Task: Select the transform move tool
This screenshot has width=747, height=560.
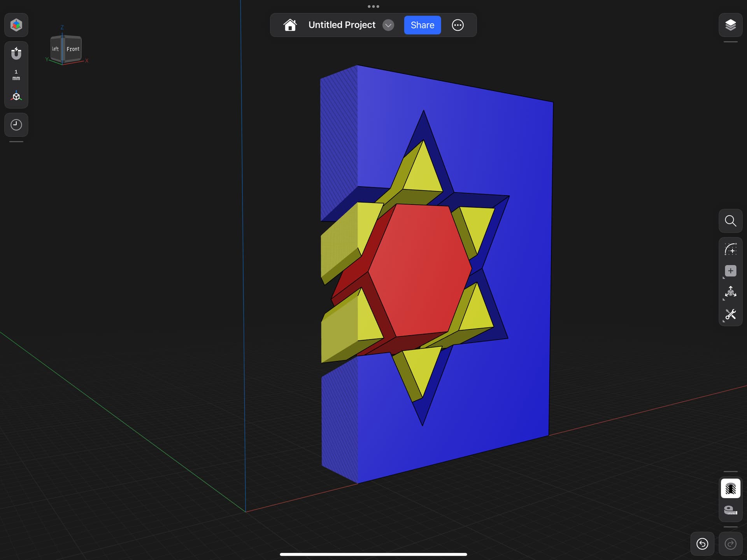Action: (x=730, y=292)
